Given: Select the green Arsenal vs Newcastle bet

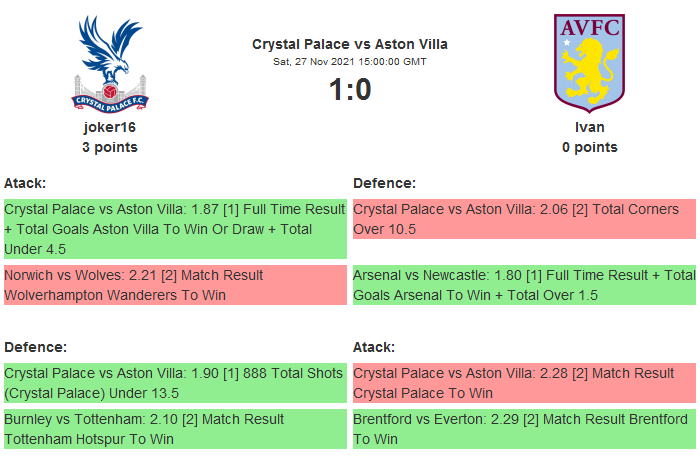Looking at the screenshot, I should coord(524,285).
